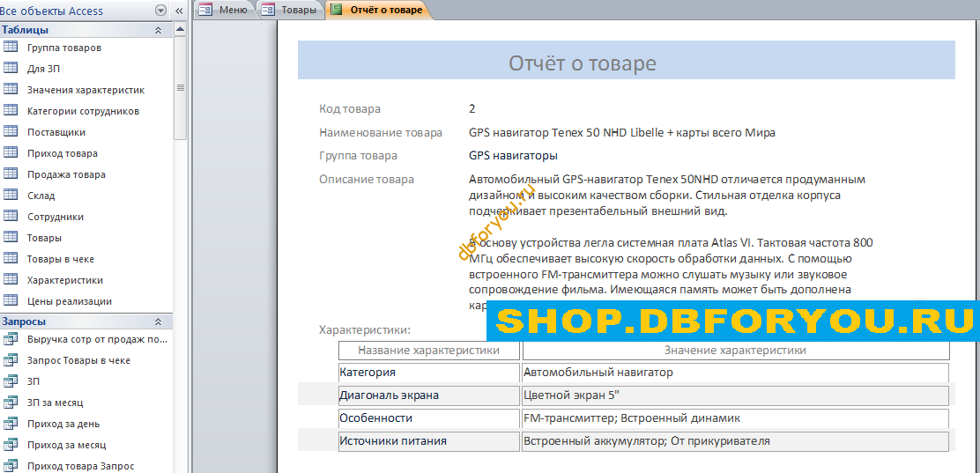Viewport: 980px width, 473px height.
Task: Click the Все объекты Access header
Action: tap(51, 11)
